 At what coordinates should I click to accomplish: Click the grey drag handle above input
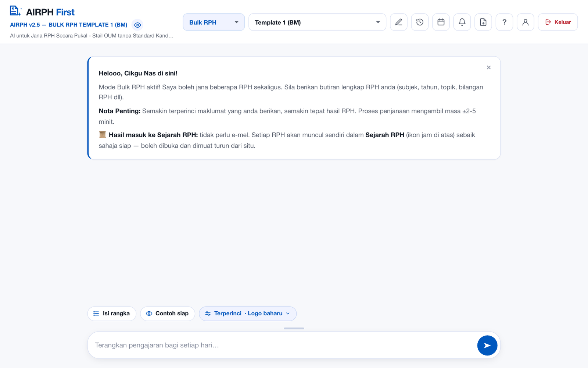click(294, 328)
